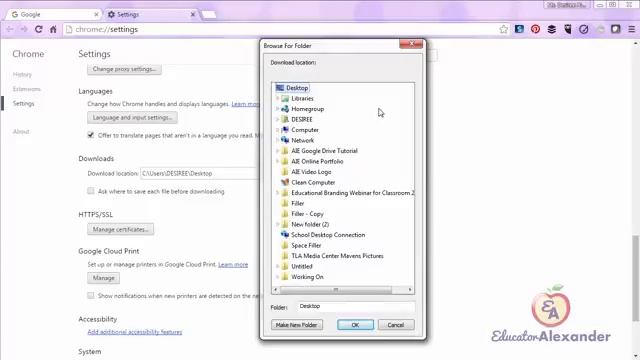Toggle Offer to translate pages checkbox
The height and width of the screenshot is (360, 640).
click(91, 135)
